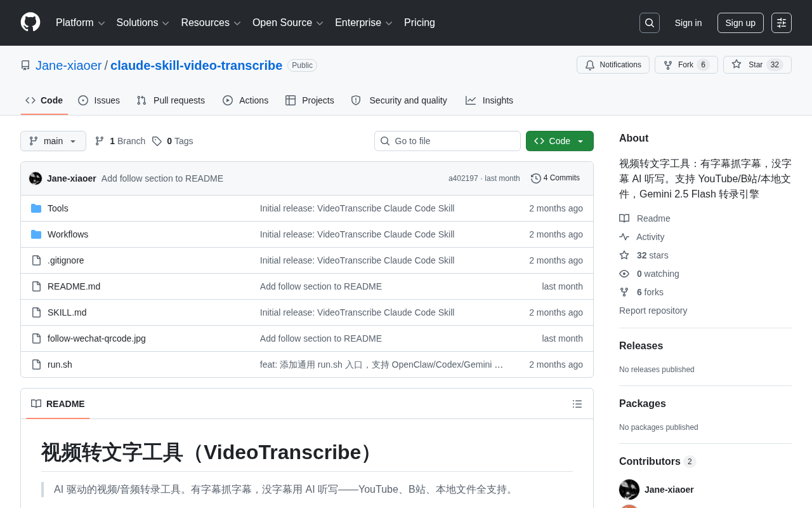Click the Tools folder icon
Image resolution: width=812 pixels, height=508 pixels.
point(36,208)
